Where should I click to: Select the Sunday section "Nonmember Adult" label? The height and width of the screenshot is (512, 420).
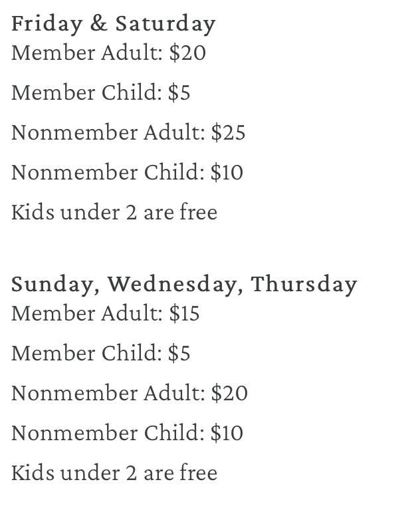(x=108, y=393)
